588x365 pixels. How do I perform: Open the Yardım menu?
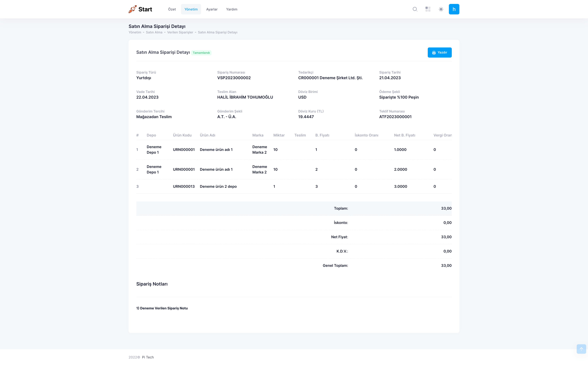point(232,9)
